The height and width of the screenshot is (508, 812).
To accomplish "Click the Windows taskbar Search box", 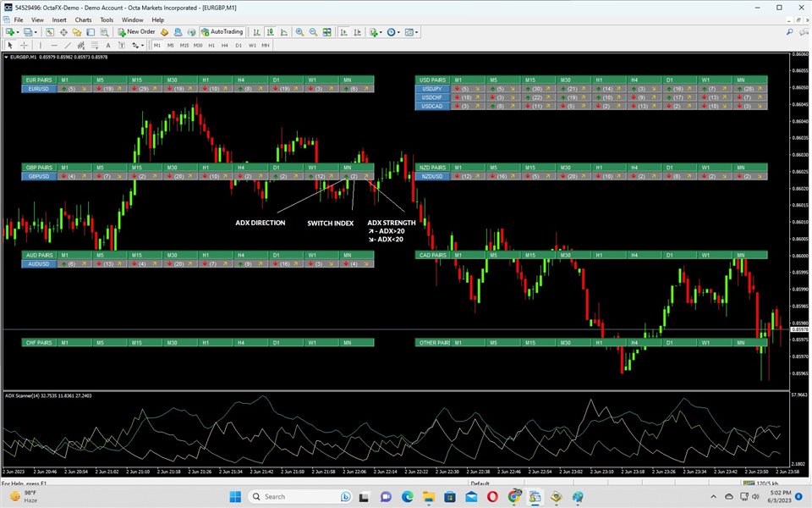I will click(299, 497).
